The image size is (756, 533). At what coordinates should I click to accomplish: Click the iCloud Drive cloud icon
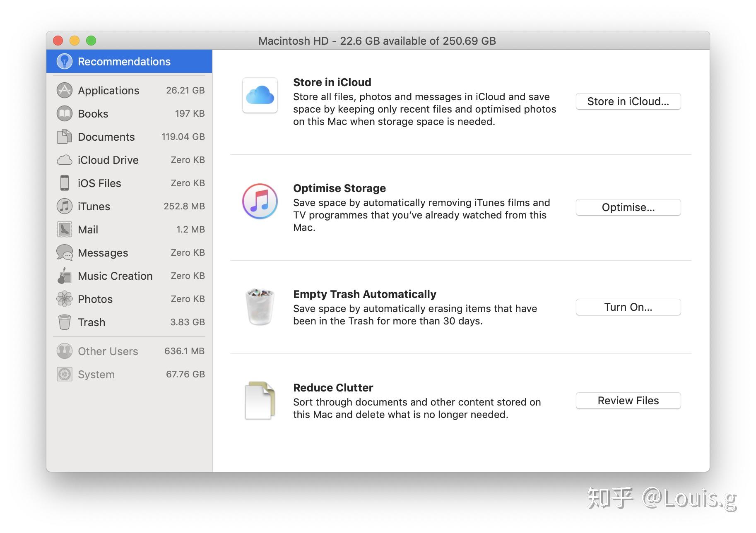(64, 160)
